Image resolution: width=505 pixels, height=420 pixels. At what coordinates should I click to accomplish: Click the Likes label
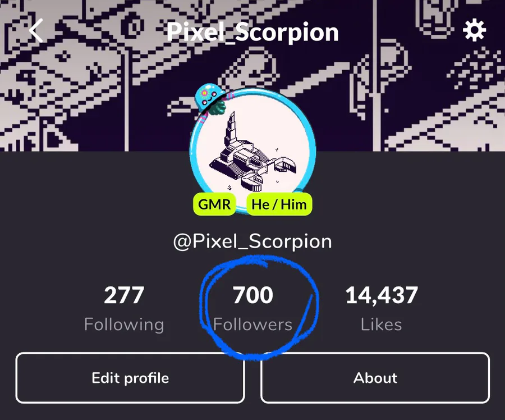(x=382, y=325)
